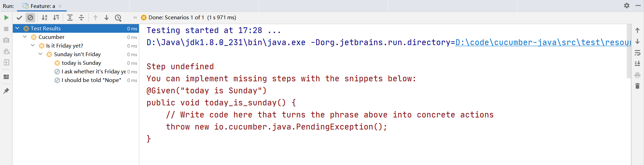Toggle Show Passed tests checkmark
The image size is (644, 165).
(19, 18)
